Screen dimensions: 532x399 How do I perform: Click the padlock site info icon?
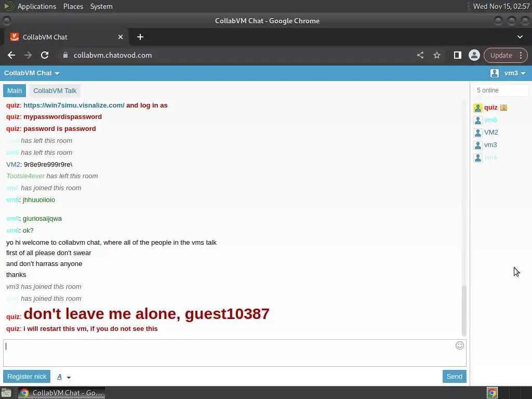[x=65, y=55]
